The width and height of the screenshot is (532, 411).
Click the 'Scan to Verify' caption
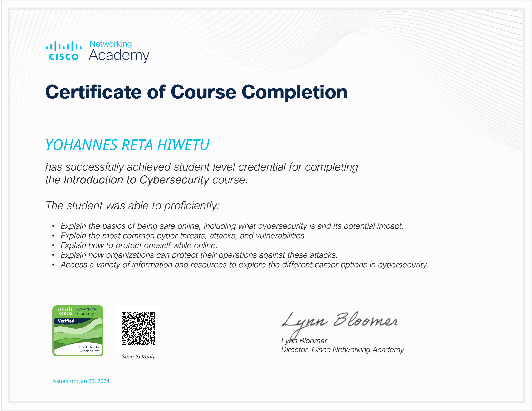pos(138,357)
